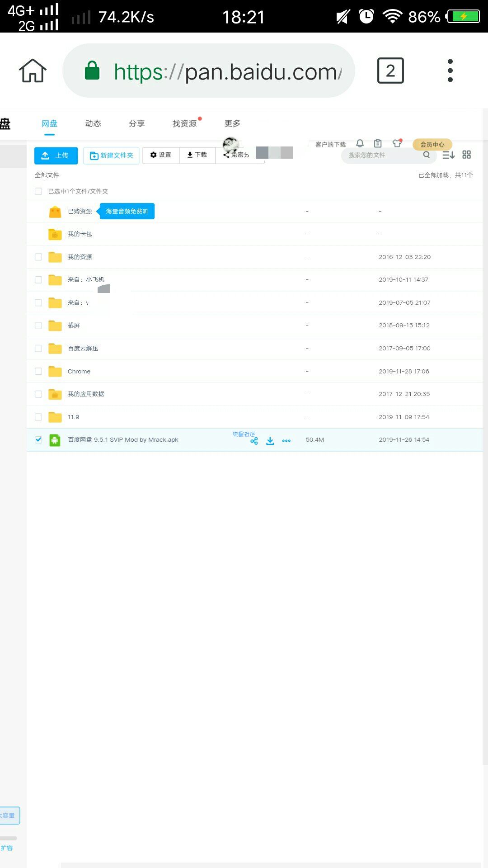
Task: Click the 截屏 folder icon
Action: pyautogui.click(x=55, y=325)
